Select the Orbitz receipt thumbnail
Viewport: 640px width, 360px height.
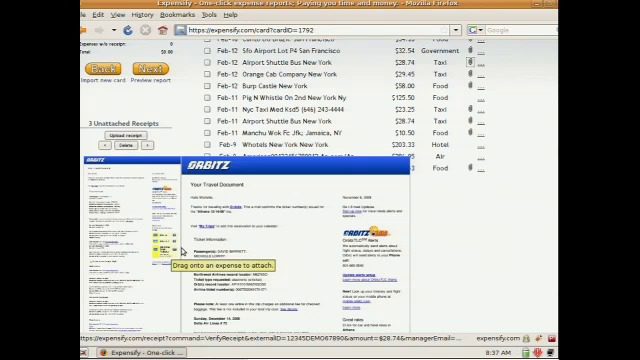pyautogui.click(x=132, y=244)
